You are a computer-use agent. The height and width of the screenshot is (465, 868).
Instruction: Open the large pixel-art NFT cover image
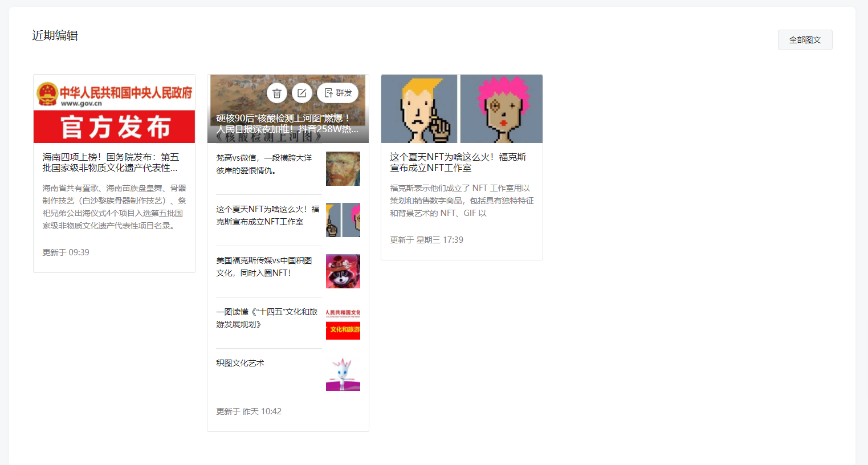pyautogui.click(x=462, y=109)
